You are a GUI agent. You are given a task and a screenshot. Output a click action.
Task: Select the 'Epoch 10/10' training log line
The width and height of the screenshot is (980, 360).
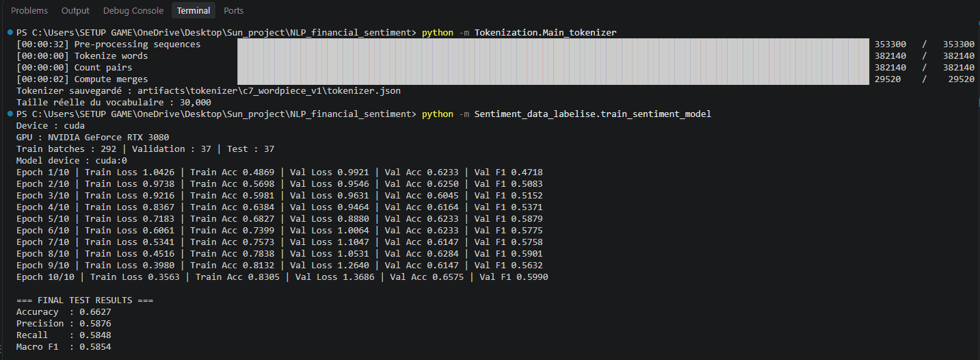point(282,277)
